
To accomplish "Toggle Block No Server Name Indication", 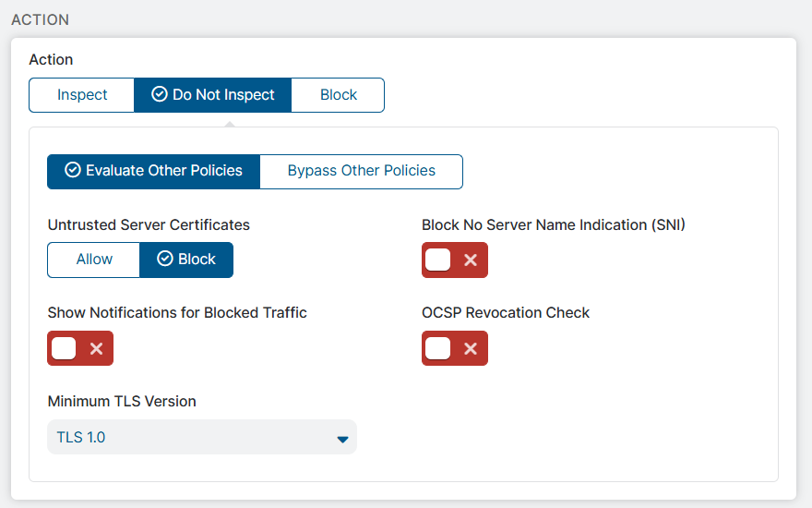I will (455, 260).
